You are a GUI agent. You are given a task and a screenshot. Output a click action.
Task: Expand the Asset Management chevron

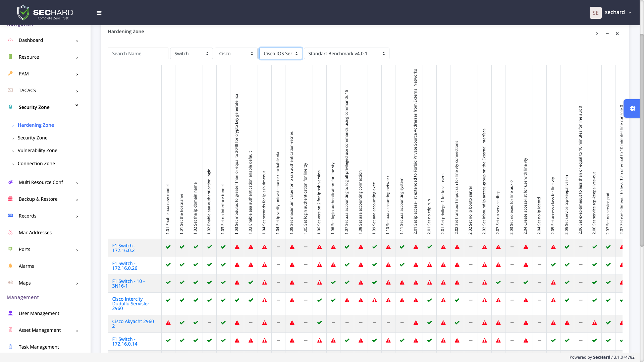click(77, 331)
